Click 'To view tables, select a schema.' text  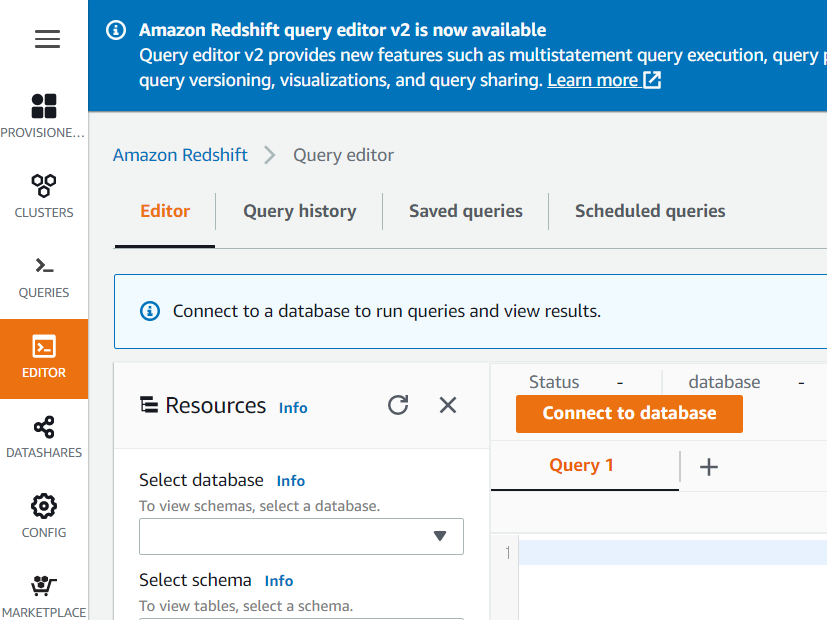246,606
